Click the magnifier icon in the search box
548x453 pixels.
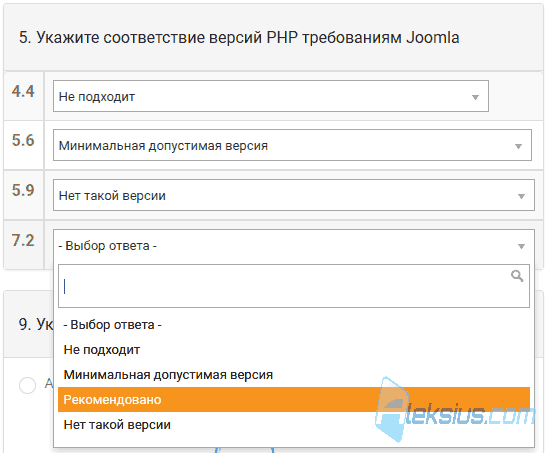(x=517, y=276)
